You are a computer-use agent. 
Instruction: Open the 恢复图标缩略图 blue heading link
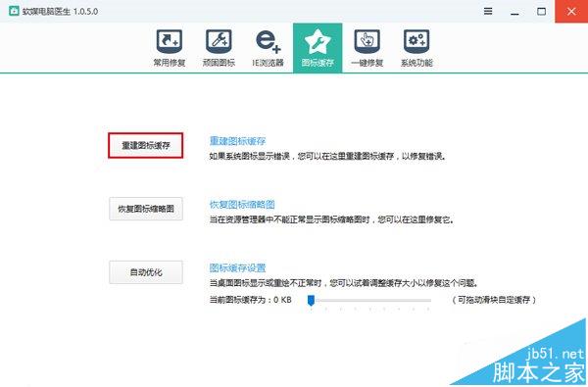pos(242,205)
